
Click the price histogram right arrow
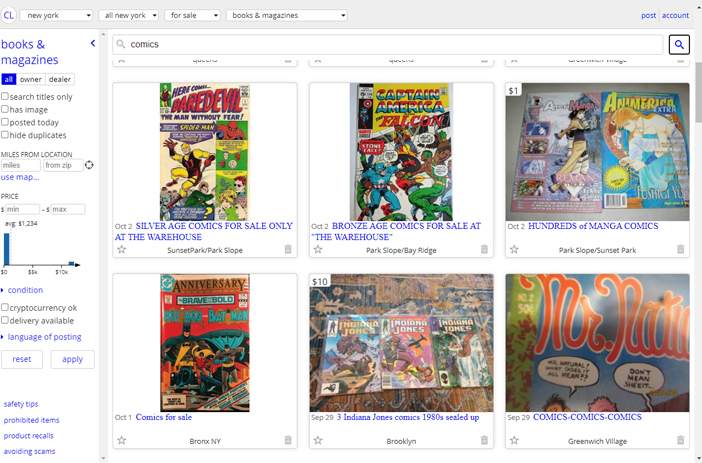click(77, 265)
